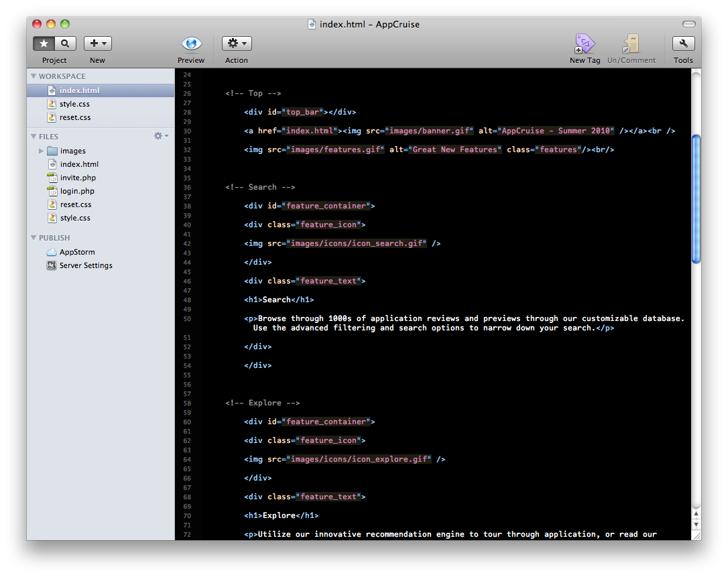Select the images folder in Files
This screenshot has height=577, width=728.
click(101, 151)
